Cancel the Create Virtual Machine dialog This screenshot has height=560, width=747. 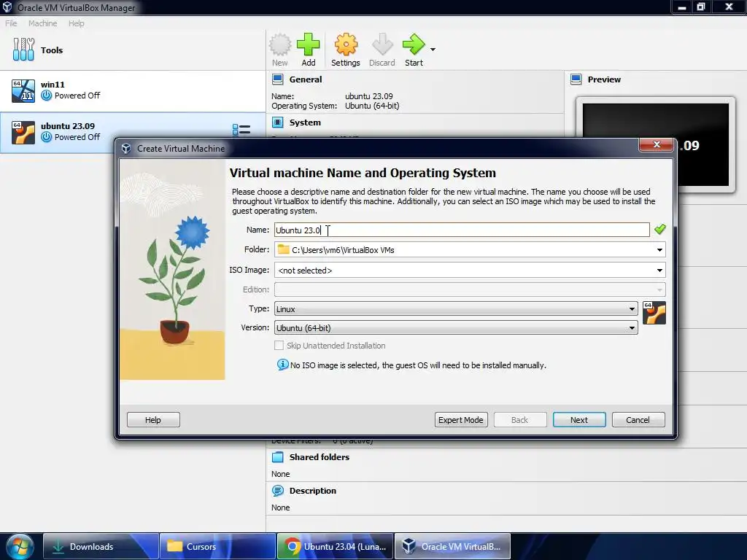[638, 419]
